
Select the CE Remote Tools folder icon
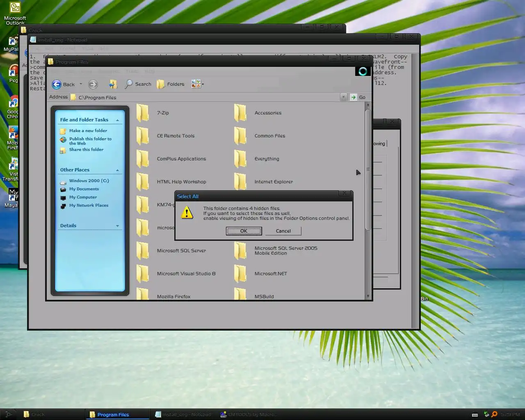pyautogui.click(x=142, y=136)
